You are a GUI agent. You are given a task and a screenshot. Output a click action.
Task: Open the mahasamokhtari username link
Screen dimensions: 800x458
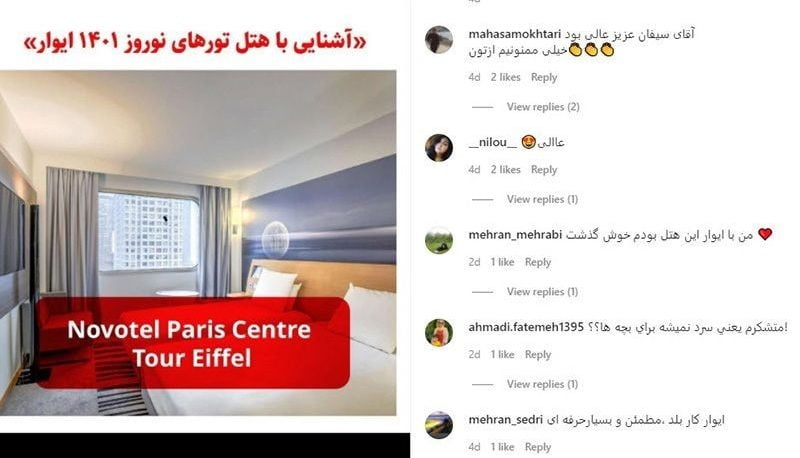514,34
